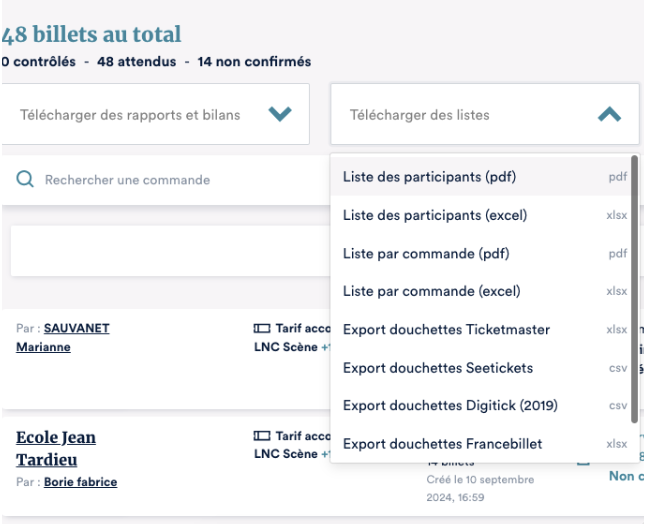Download Export douchettes Ticketmaster
652x524 pixels.
[446, 330]
